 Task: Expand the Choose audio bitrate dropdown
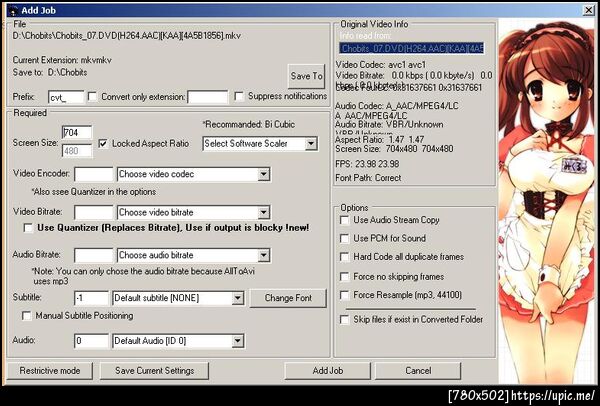[263, 256]
